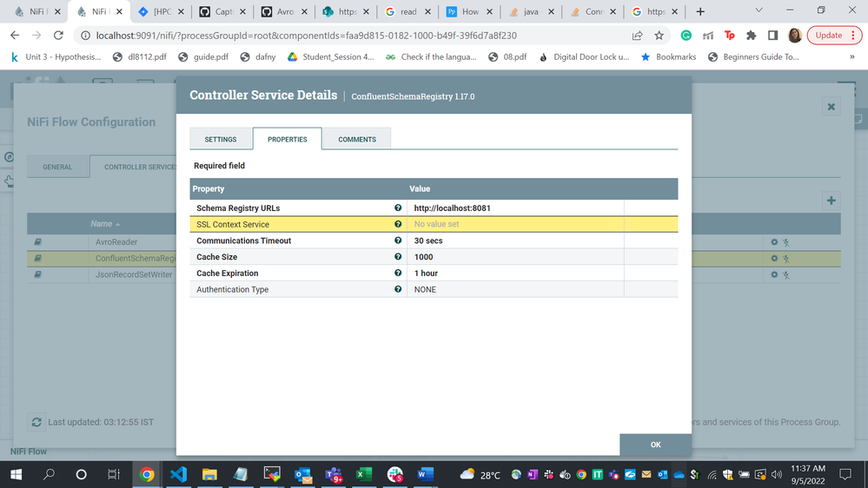Open the dl8112.pdf bookmark
Screen dimensions: 868x488
point(140,57)
